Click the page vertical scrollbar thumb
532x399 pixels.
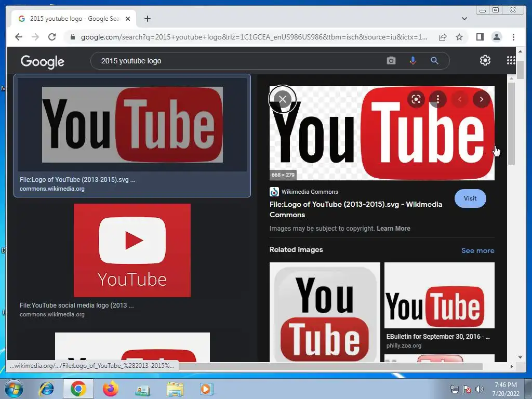point(520,70)
